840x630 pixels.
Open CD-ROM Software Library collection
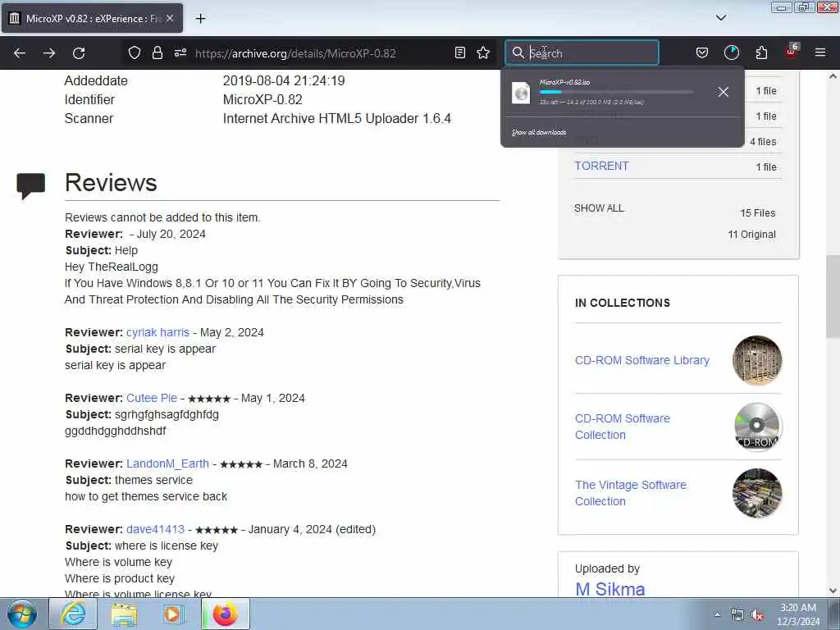tap(641, 361)
